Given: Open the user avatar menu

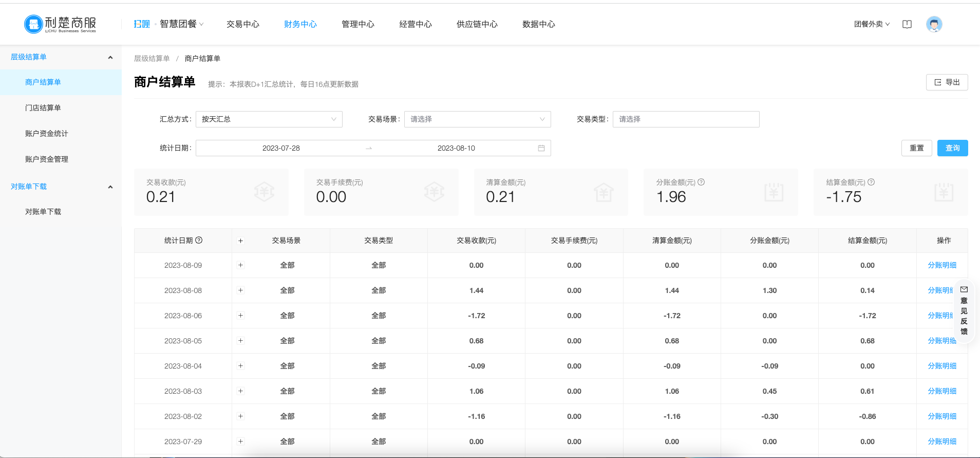Looking at the screenshot, I should point(934,24).
